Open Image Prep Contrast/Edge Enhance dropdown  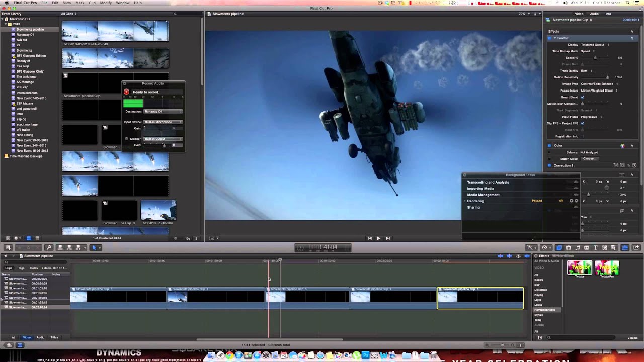600,84
